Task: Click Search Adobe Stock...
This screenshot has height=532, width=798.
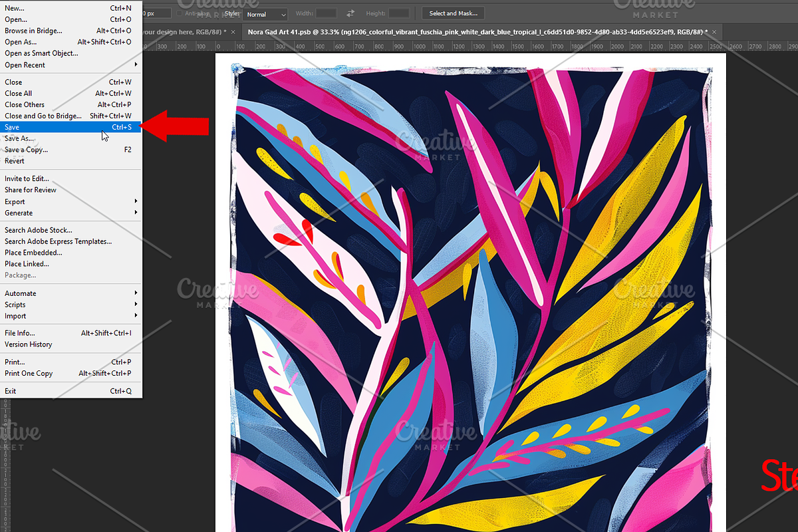Action: tap(70, 230)
